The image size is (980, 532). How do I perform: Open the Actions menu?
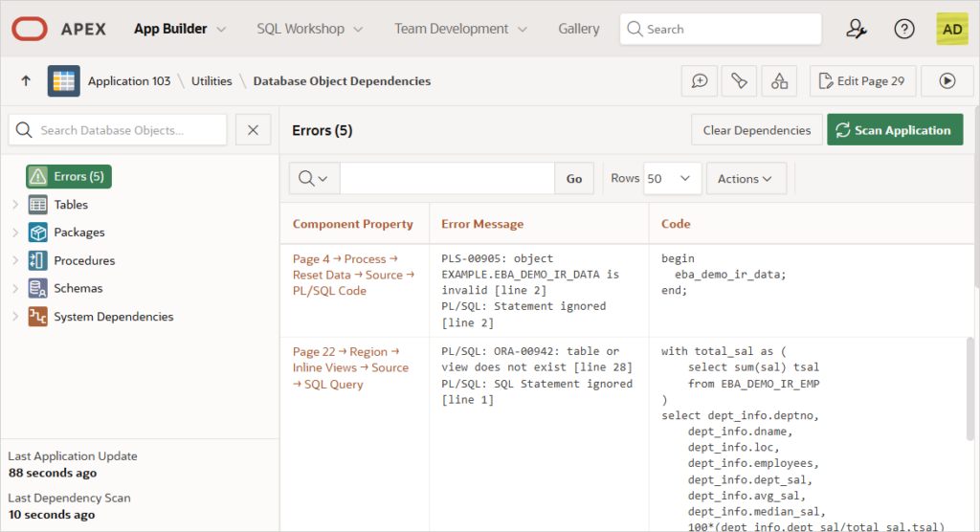tap(745, 179)
